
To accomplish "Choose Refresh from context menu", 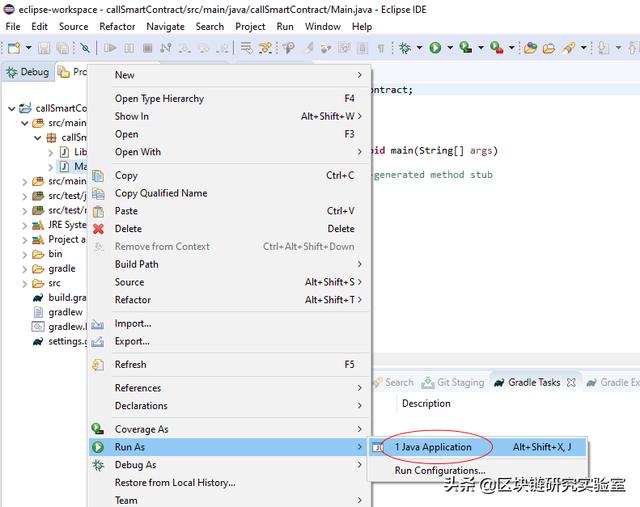I will pos(228,365).
